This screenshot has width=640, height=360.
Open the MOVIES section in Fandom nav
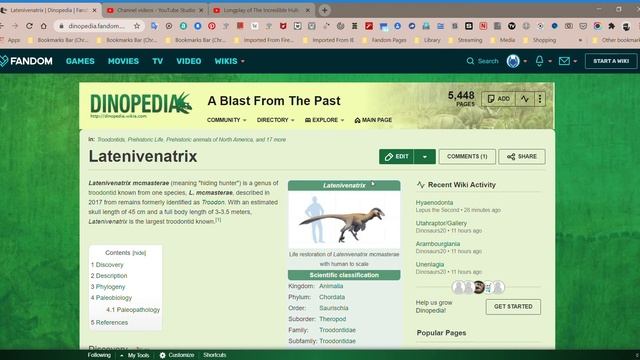click(123, 61)
